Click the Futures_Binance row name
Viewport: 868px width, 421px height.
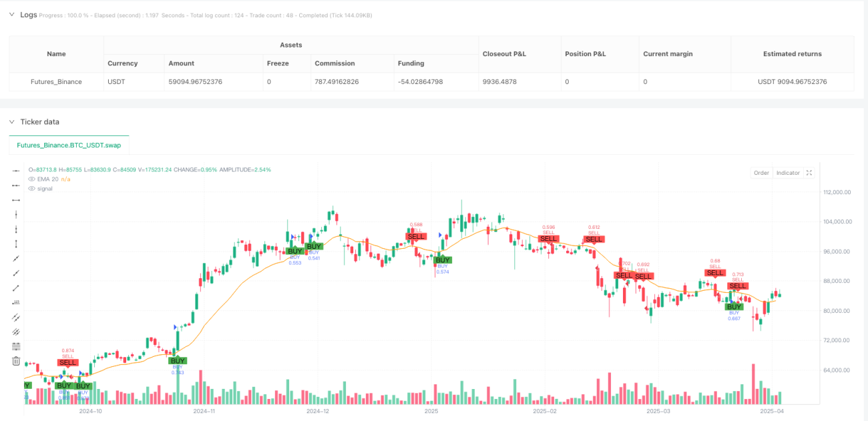pos(57,82)
